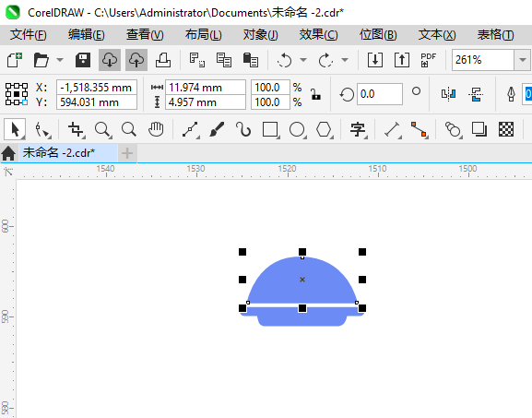Viewport: 532px width, 418px height.
Task: Select the Freehand line tool
Action: click(x=190, y=129)
